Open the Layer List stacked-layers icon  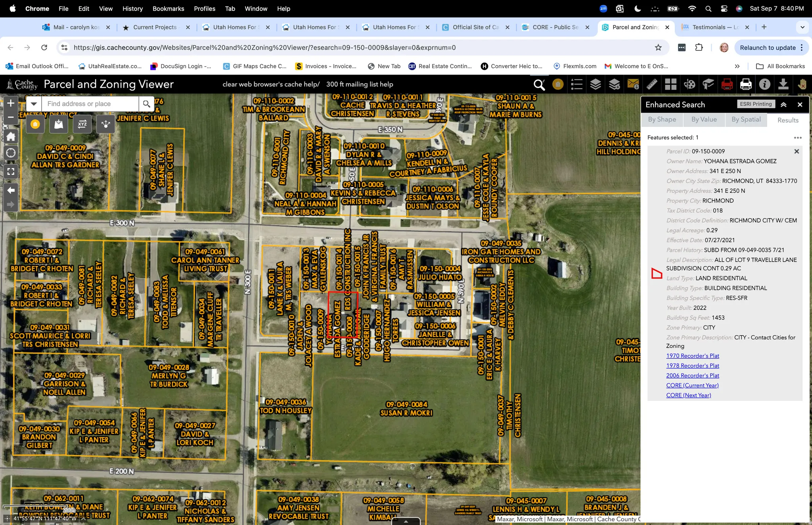[x=595, y=84]
